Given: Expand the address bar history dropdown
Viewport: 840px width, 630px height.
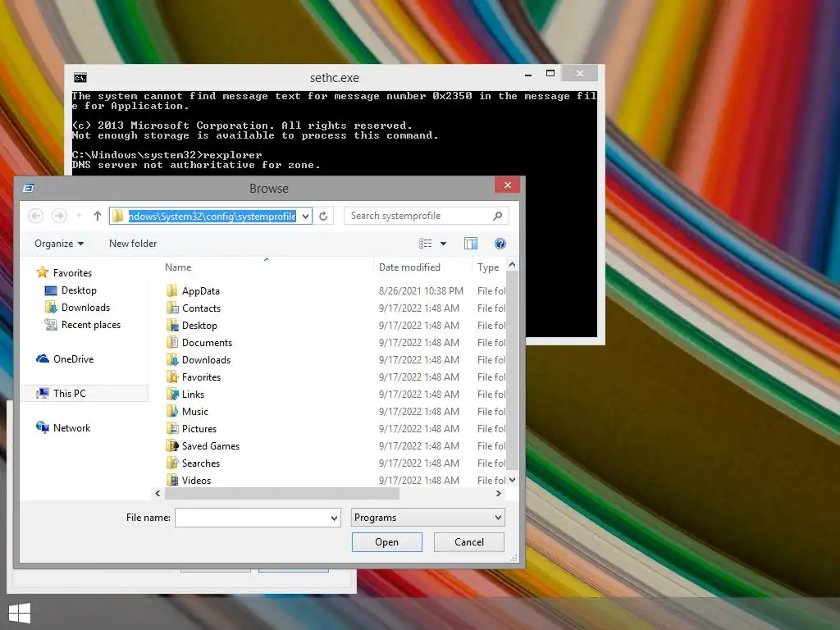Looking at the screenshot, I should (305, 217).
